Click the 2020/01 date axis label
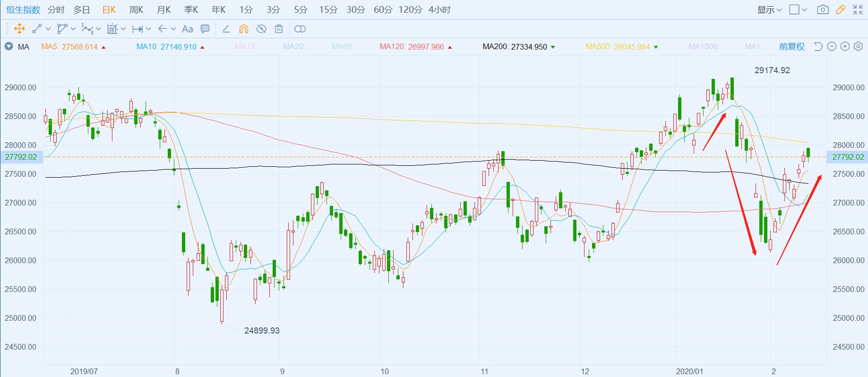Screen dimensions: 868x377 pos(689,371)
